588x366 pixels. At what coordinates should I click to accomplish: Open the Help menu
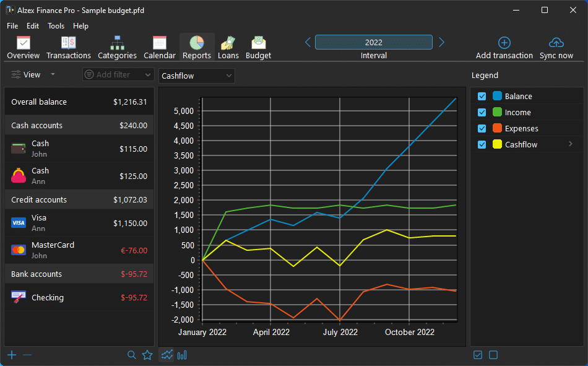tap(80, 26)
